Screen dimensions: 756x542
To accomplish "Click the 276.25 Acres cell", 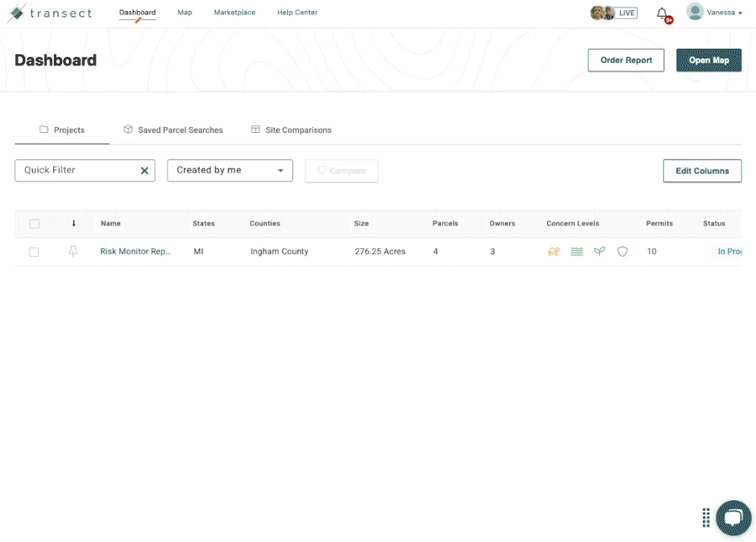I will pos(380,251).
